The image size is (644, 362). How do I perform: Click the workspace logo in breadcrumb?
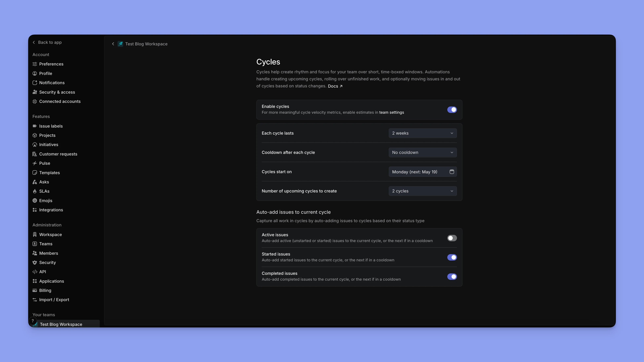120,44
